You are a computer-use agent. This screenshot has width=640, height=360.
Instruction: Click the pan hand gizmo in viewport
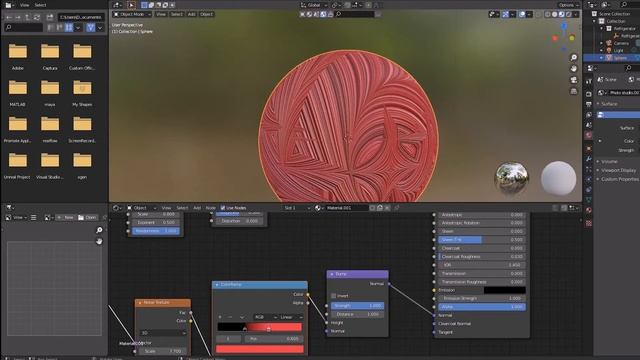point(574,69)
